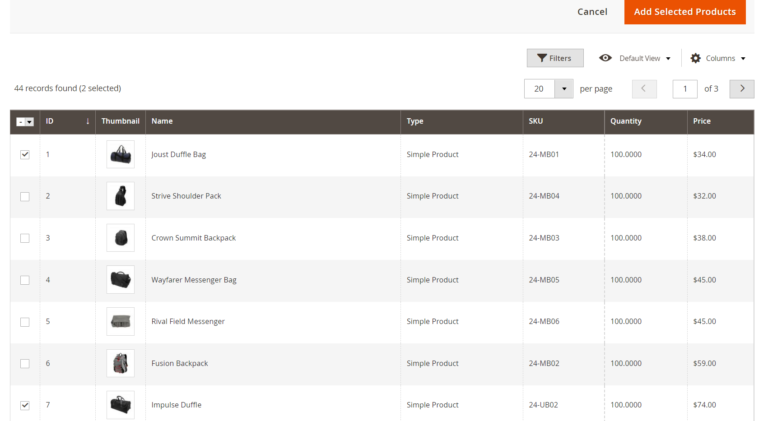Click the Rival Field Messenger thumbnail
The width and height of the screenshot is (768, 421).
click(x=120, y=322)
